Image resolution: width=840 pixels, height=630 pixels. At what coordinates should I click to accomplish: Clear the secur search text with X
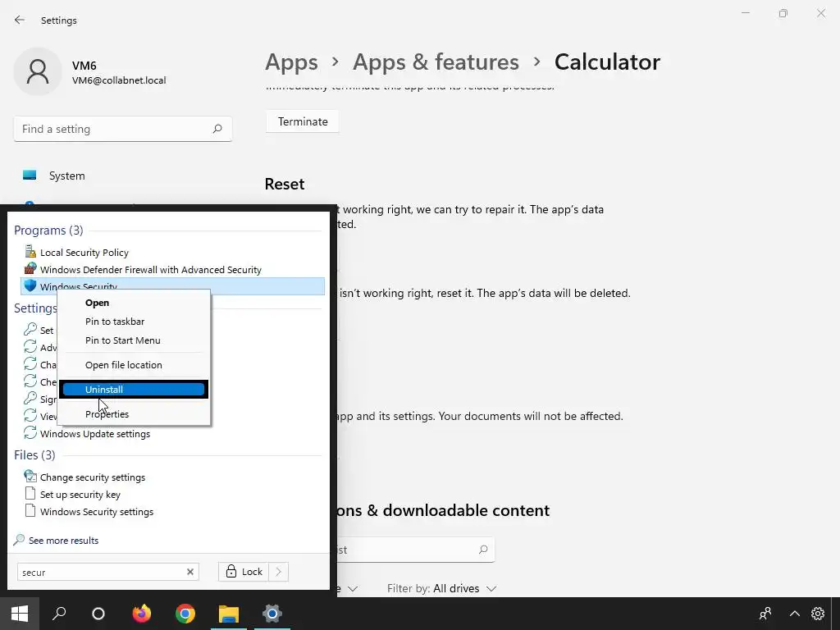pos(189,572)
